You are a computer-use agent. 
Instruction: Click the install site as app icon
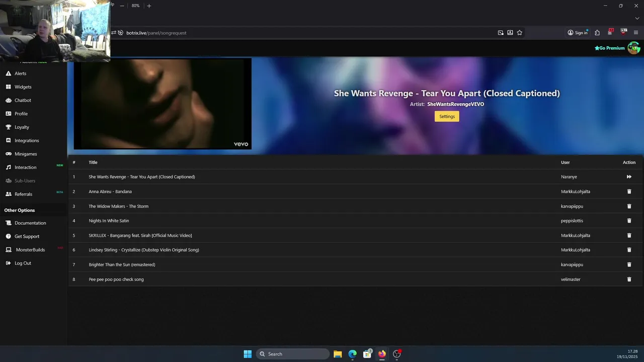pos(510,33)
